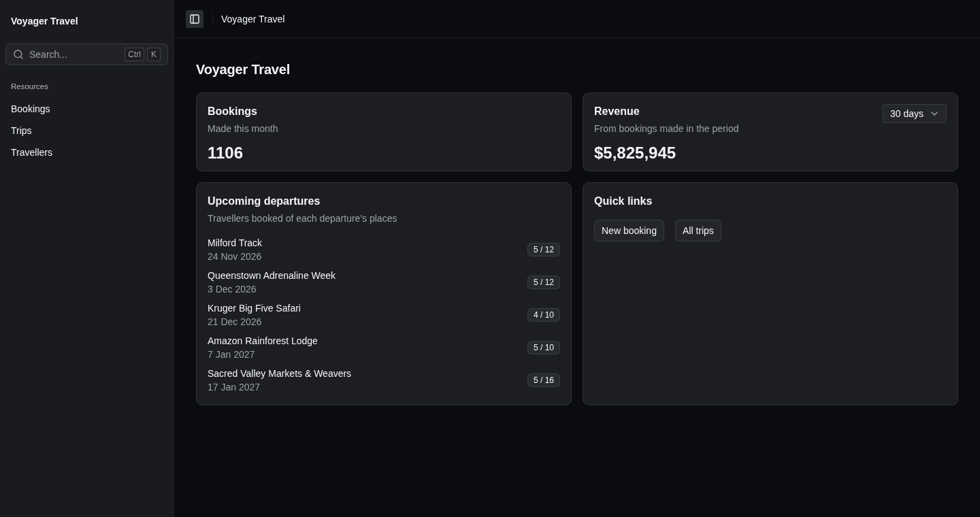Click the 24 Nov 2026 date
The height and width of the screenshot is (517, 980).
(234, 256)
